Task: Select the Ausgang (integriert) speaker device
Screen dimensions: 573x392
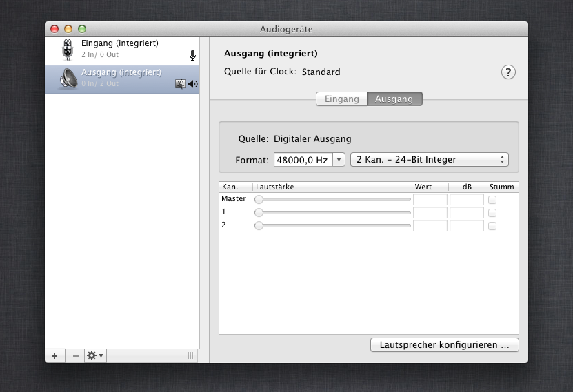Action: tap(121, 78)
